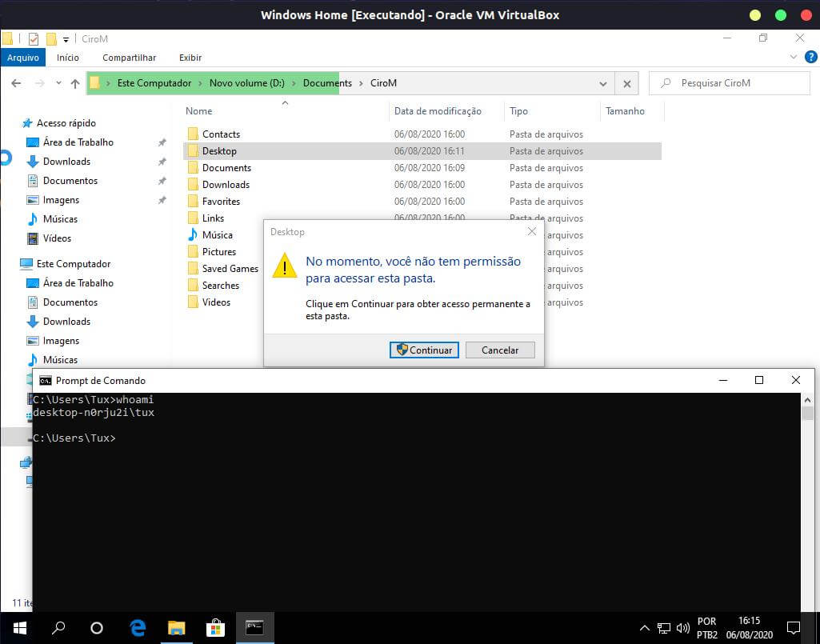
Task: Select the Desktop folder row
Action: tap(422, 151)
